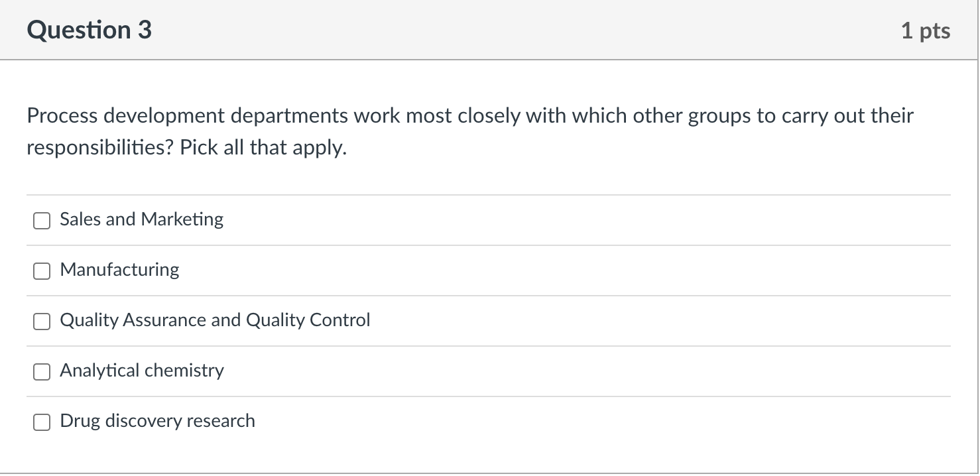980x476 pixels.
Task: Toggle the Quality Assurance and Quality Control selection
Action: tap(41, 321)
